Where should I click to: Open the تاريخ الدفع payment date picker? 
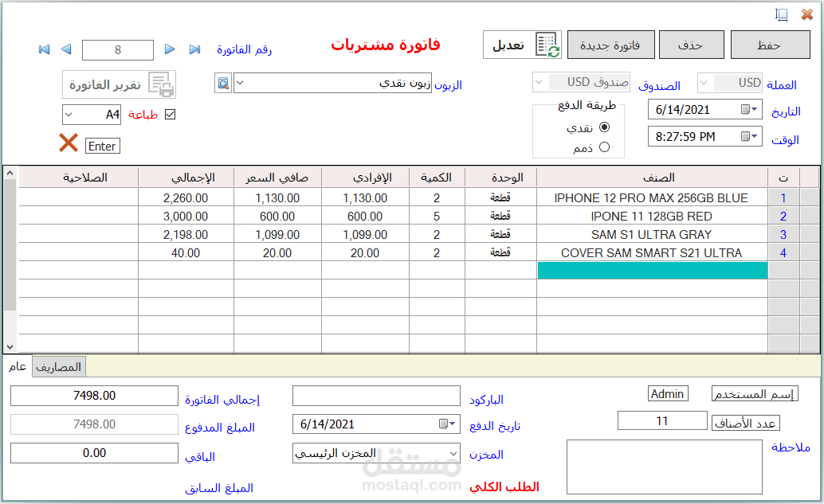447,424
